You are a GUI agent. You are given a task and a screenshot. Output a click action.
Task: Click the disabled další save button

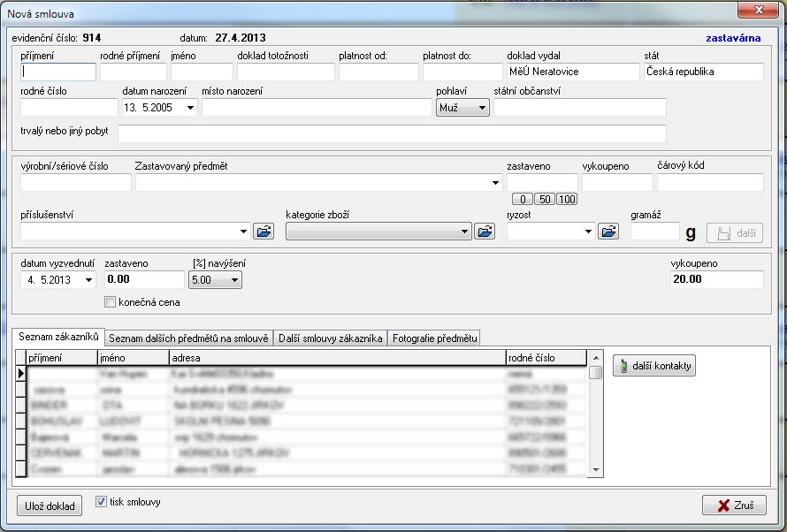click(x=735, y=233)
